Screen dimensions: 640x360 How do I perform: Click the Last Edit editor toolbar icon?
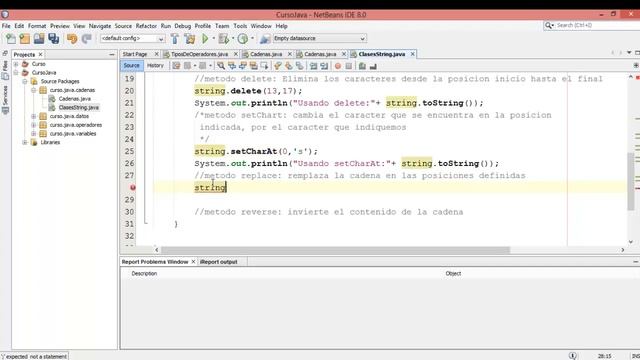[x=176, y=66]
